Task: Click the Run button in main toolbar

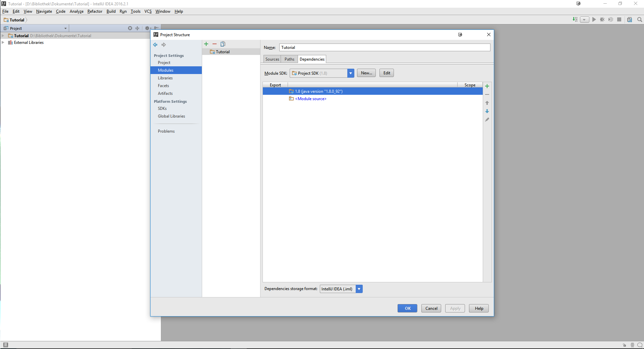Action: [x=594, y=20]
